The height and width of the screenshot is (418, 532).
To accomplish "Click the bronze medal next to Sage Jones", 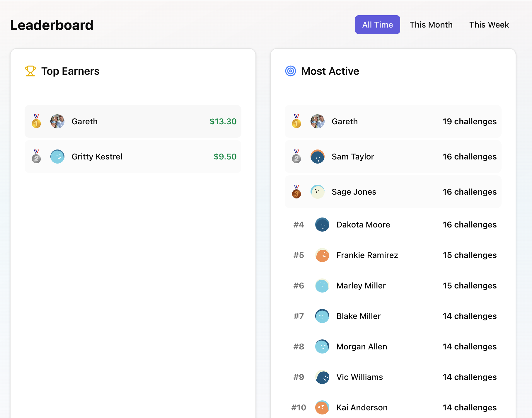I will coord(296,192).
